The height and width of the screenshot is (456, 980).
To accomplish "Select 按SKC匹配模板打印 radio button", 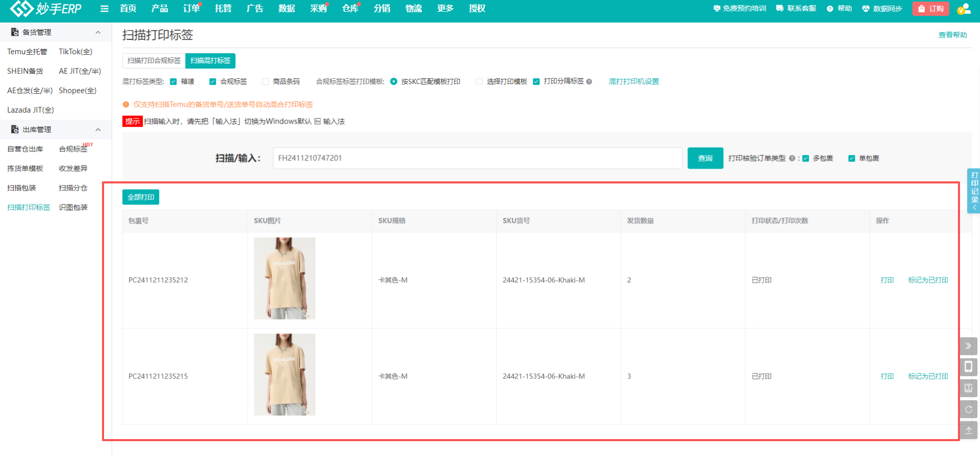I will pos(394,81).
